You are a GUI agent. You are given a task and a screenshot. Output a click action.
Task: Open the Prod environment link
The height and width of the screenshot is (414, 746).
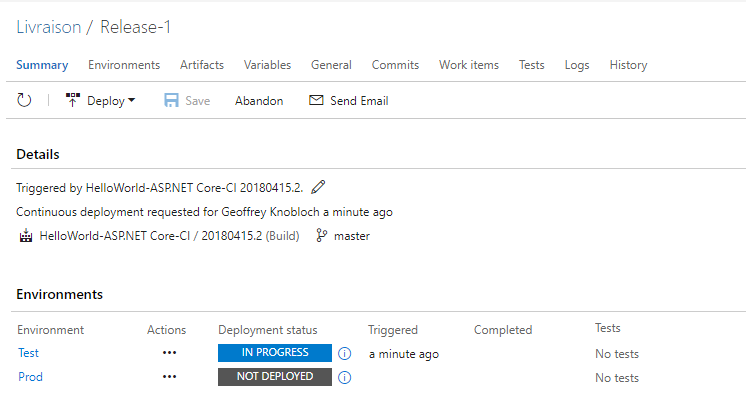(x=30, y=376)
